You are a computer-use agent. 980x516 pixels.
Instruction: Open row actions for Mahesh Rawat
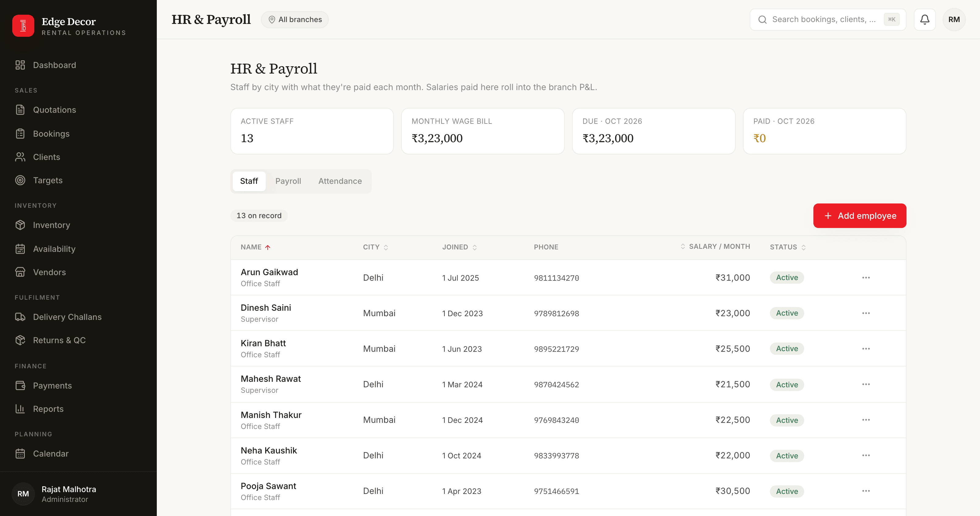(x=866, y=384)
